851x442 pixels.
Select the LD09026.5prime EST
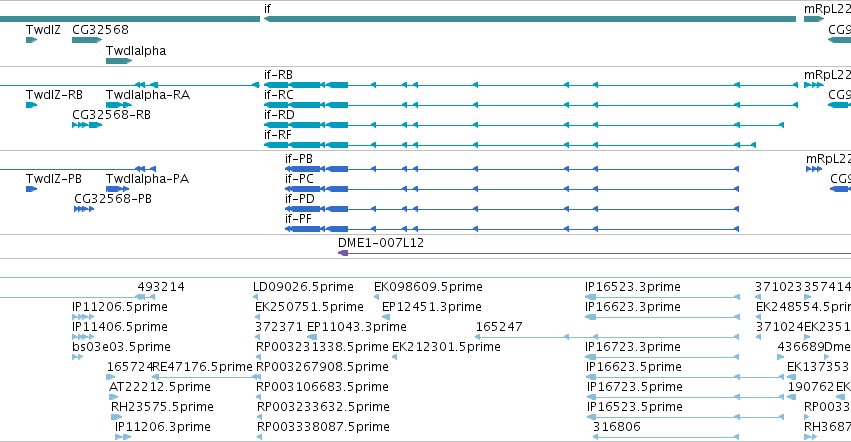pos(256,297)
